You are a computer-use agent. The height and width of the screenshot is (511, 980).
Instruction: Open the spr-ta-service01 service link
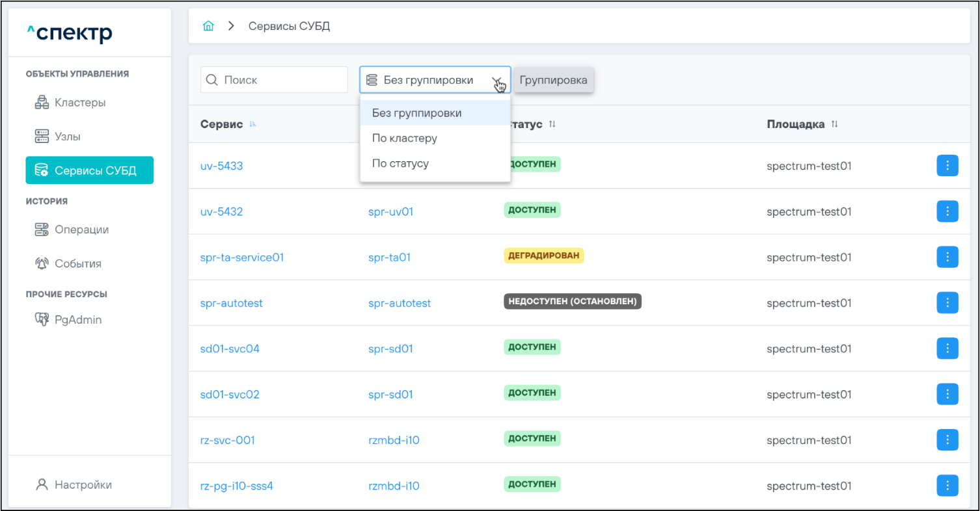pos(242,257)
